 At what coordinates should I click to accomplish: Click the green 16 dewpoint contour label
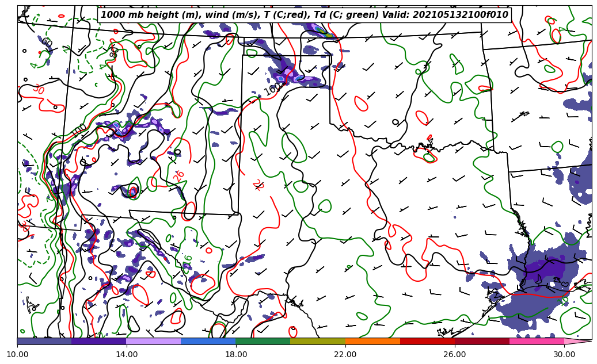pos(188,262)
